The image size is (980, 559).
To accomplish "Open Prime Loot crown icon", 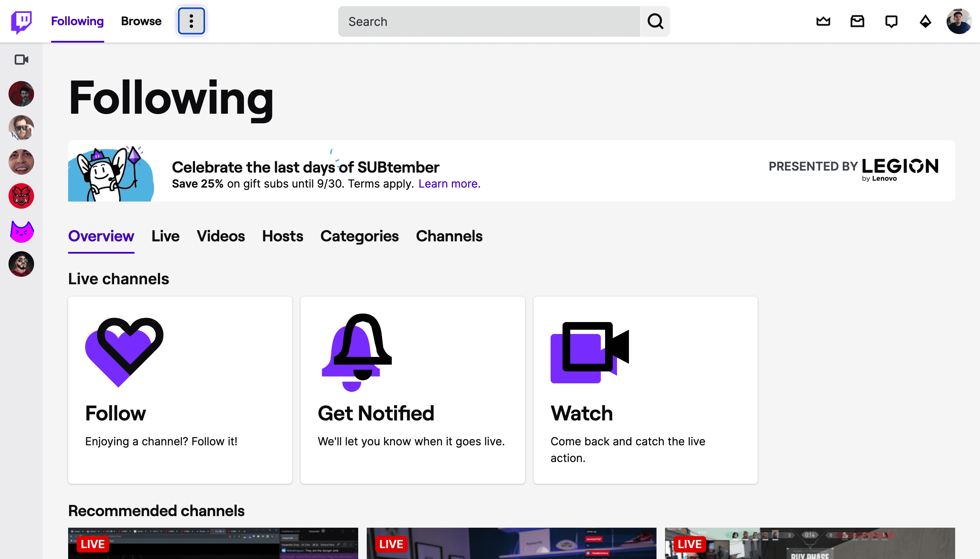I will [x=823, y=21].
